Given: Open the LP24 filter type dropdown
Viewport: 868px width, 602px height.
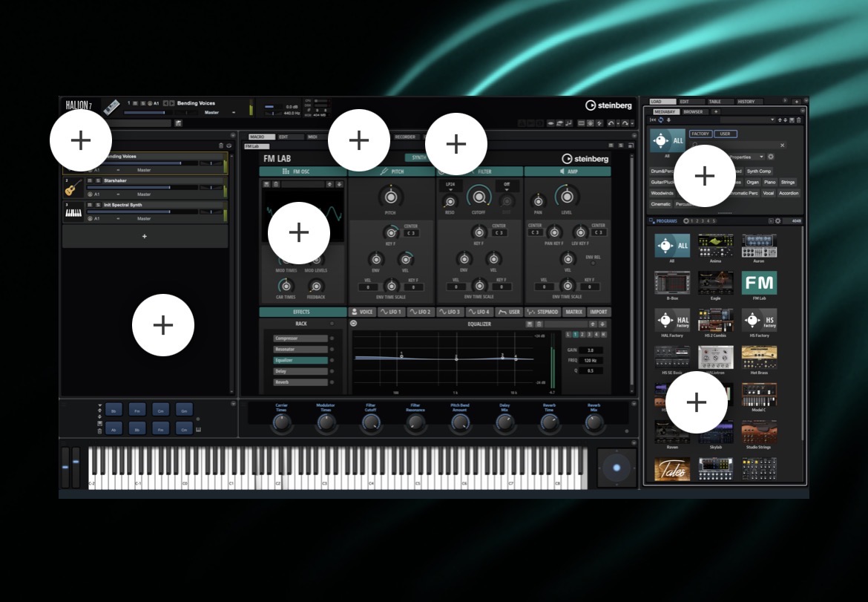Looking at the screenshot, I should pos(450,186).
